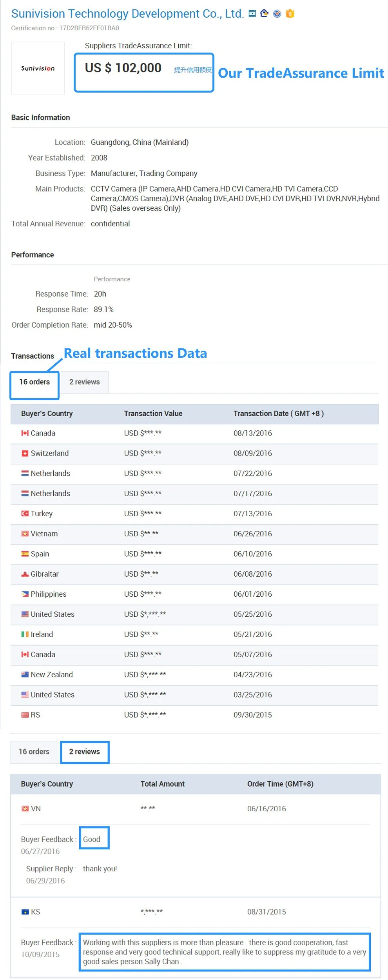This screenshot has height=980, width=388.
Task: Select the 16 orders tab in lower section
Action: pyautogui.click(x=34, y=752)
